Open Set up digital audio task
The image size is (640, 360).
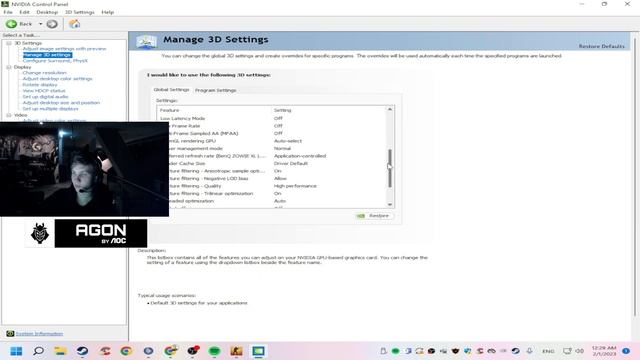(x=45, y=97)
